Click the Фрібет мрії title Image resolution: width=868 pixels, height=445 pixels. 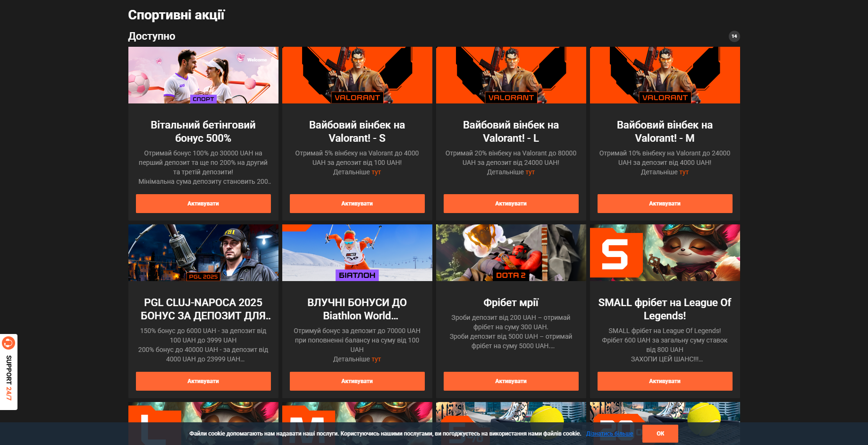[511, 302]
